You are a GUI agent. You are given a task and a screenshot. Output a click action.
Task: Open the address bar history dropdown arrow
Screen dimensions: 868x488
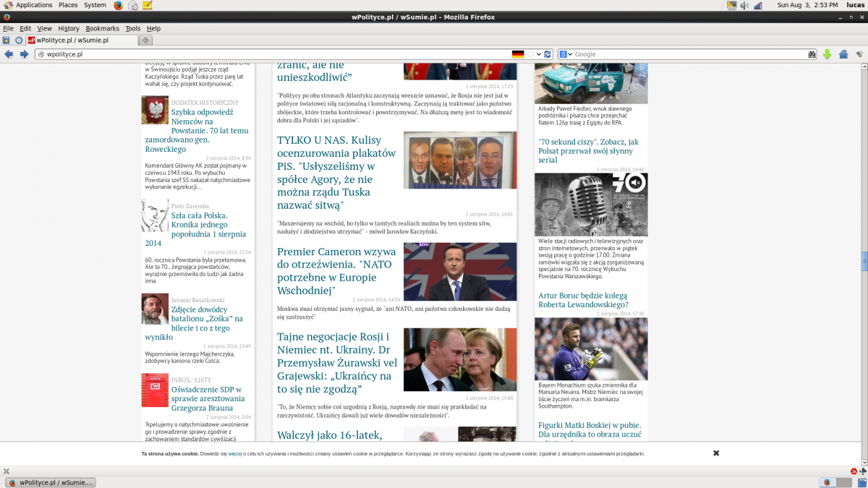[x=540, y=54]
